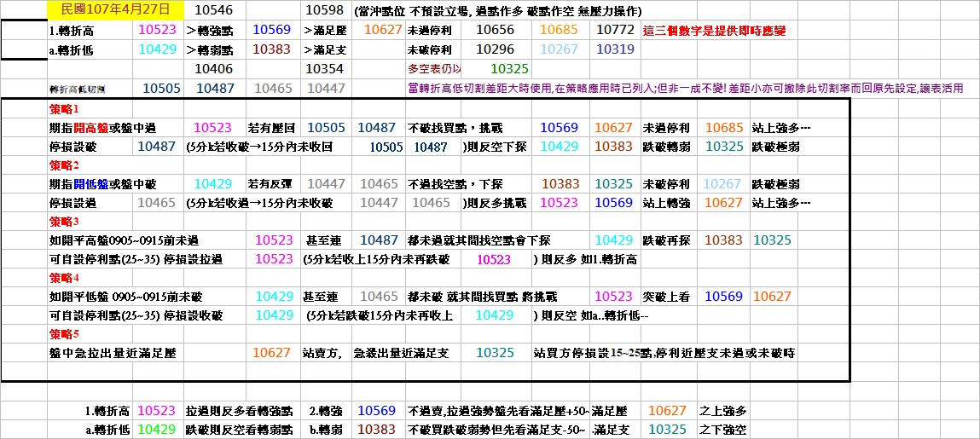Click the 之上強多 cell
Image resolution: width=980 pixels, height=439 pixels.
pyautogui.click(x=723, y=412)
